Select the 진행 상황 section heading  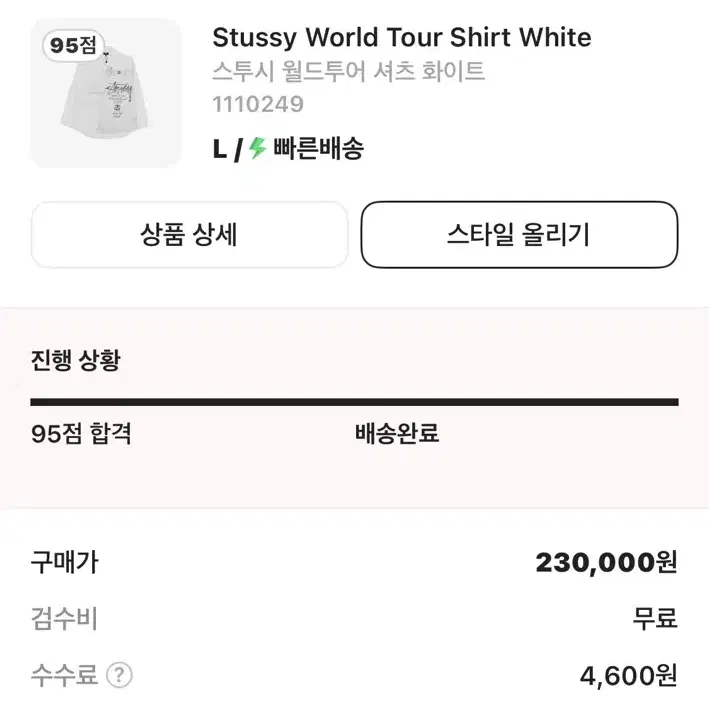[x=76, y=360]
